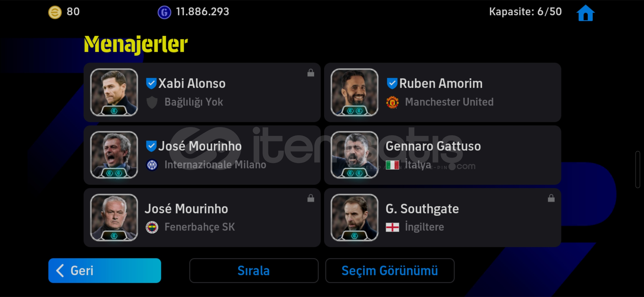Toggle the check badge on Inter's José Mourinho
This screenshot has width=644, height=297.
[151, 146]
